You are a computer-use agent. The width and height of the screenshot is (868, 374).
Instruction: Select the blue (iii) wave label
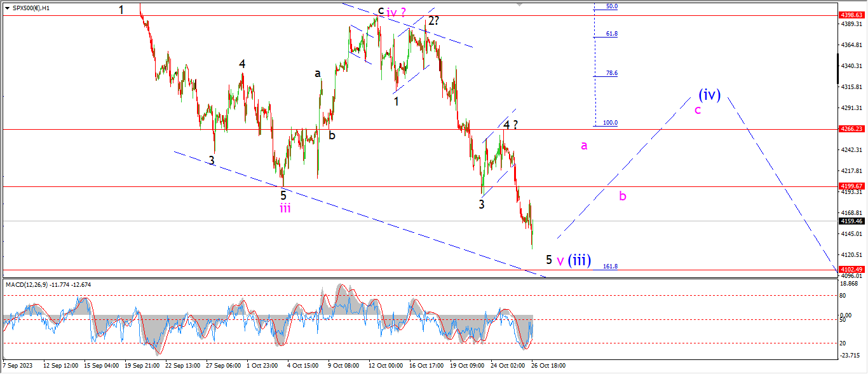tap(580, 260)
